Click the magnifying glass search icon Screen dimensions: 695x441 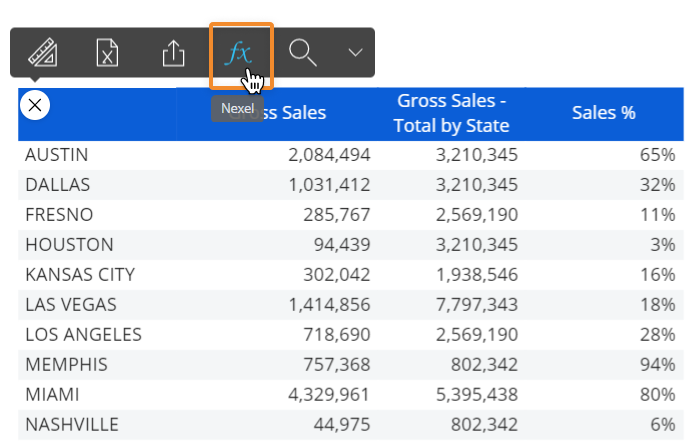coord(303,53)
